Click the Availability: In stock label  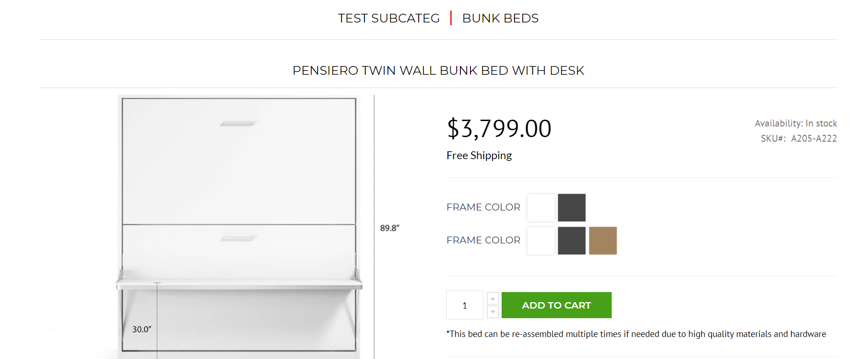point(796,123)
